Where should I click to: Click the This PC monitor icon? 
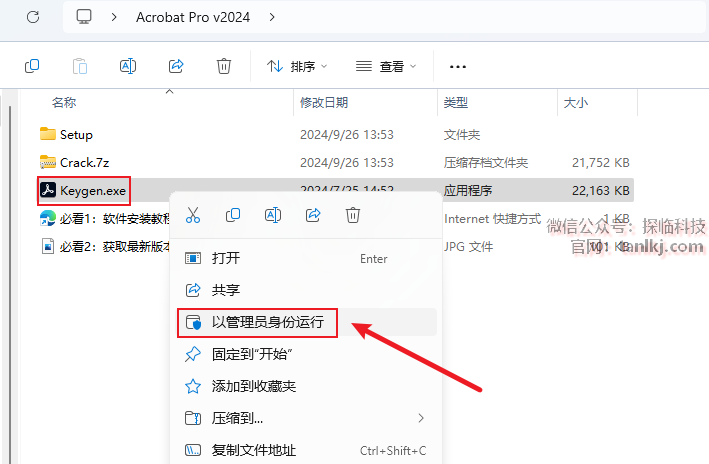(84, 17)
